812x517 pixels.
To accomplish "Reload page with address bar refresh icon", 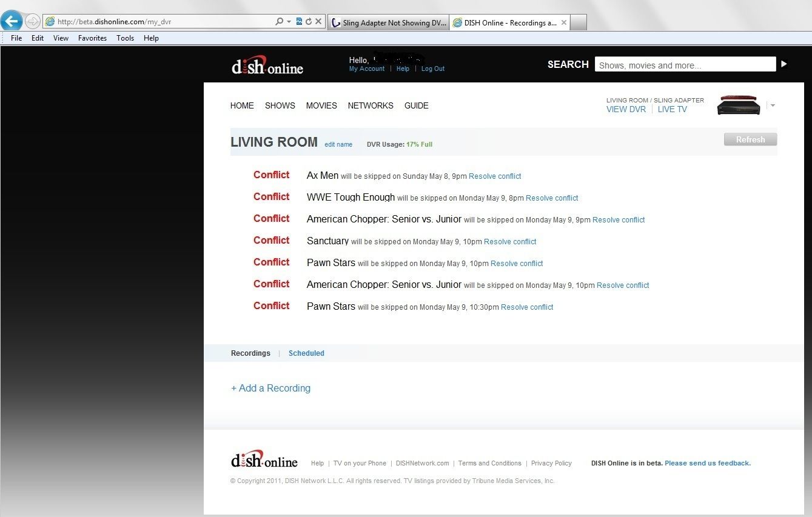I will [x=309, y=22].
